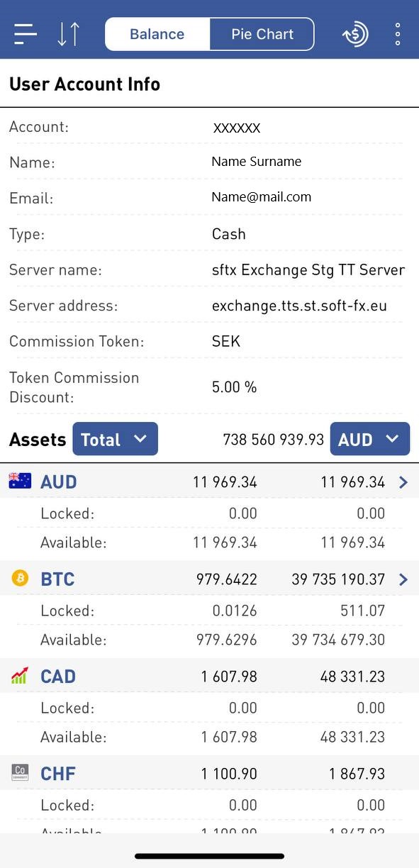
Task: Switch to the Pie Chart tab
Action: coord(262,34)
